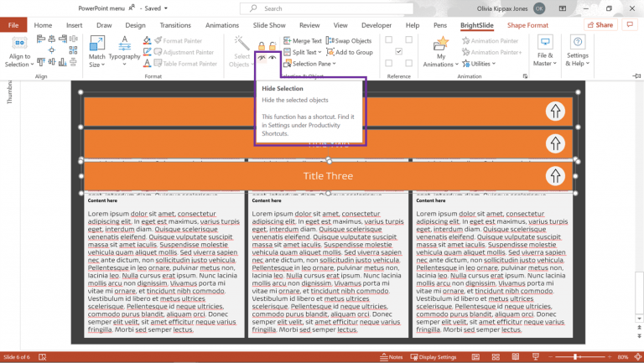Open Match Size dropdown

tap(97, 51)
